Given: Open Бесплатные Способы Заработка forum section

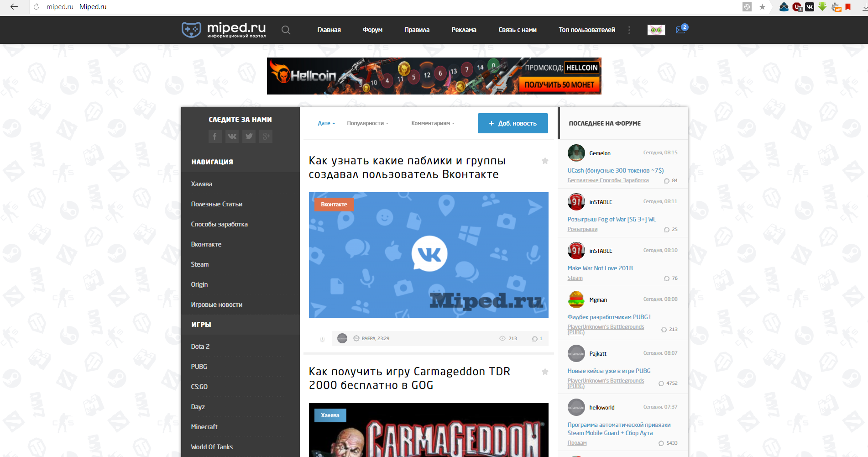Looking at the screenshot, I should click(608, 180).
